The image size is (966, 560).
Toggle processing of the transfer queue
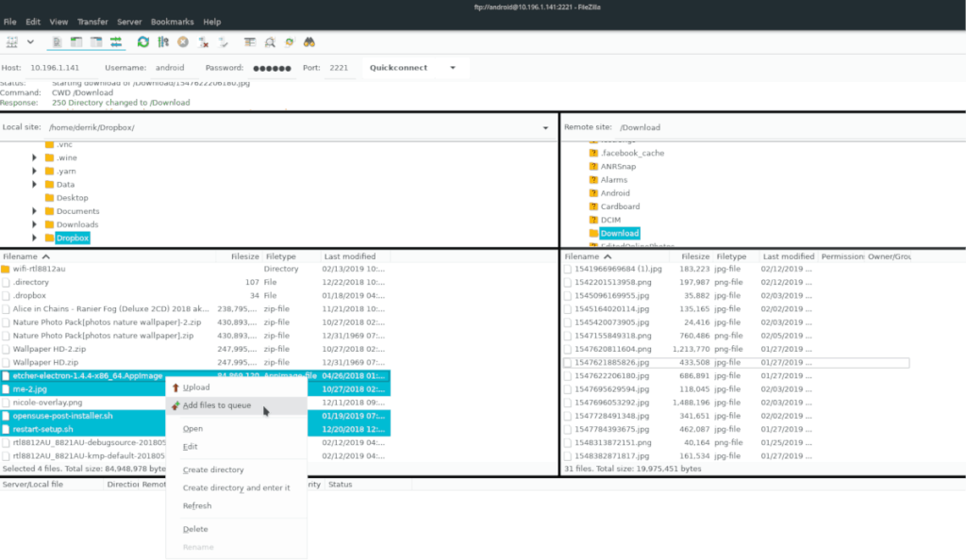pos(162,41)
